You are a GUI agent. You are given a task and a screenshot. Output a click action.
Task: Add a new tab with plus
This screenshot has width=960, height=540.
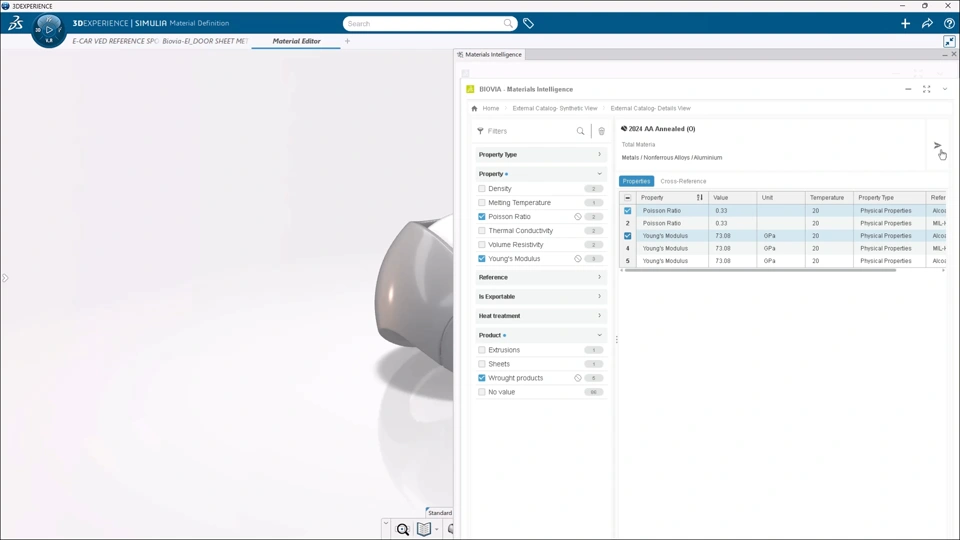point(347,41)
